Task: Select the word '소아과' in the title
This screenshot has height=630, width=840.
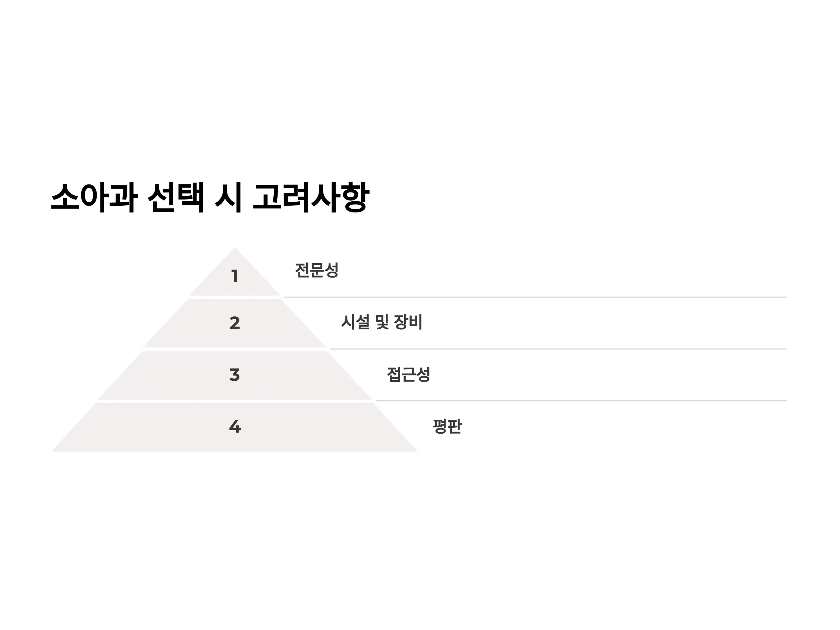Action: click(94, 197)
